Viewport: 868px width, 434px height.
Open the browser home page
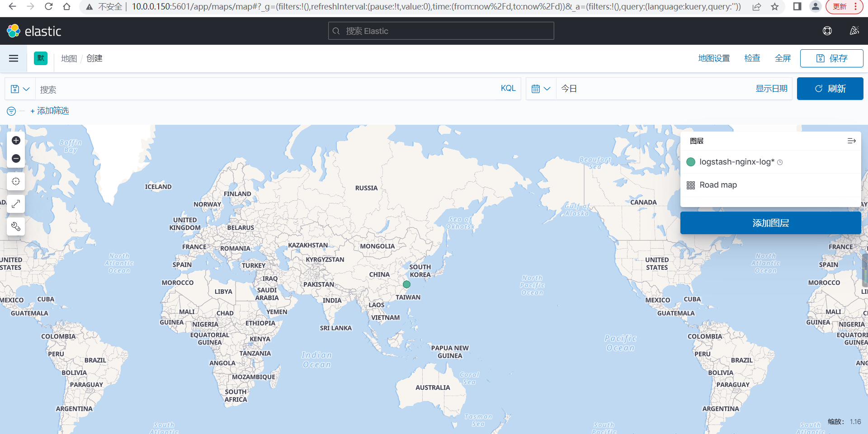[x=67, y=6]
